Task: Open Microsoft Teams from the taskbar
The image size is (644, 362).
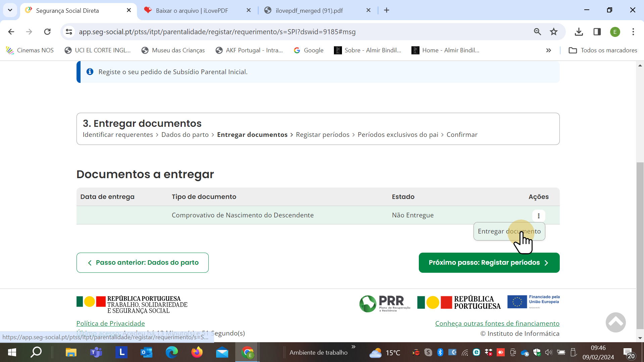Action: [x=96, y=352]
